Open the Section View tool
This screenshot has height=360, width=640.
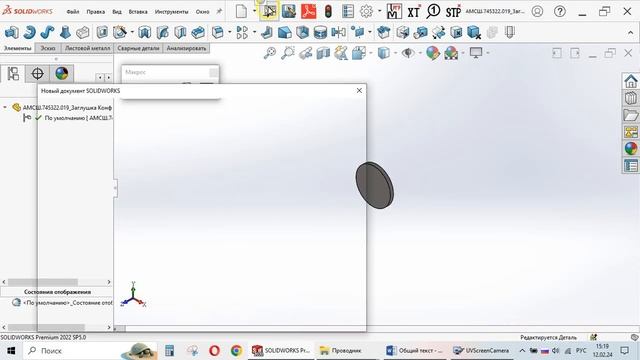(x=323, y=53)
